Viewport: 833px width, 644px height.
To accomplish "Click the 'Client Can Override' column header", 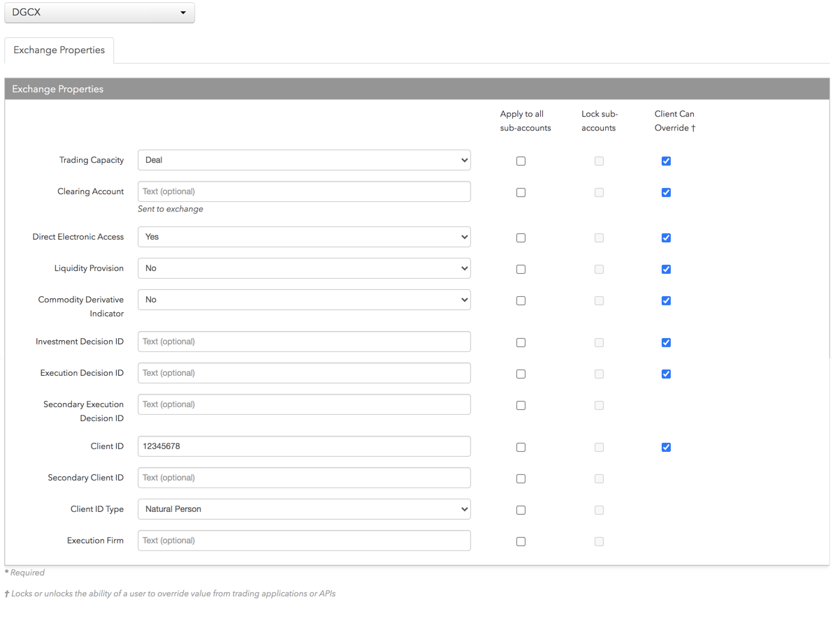I will 674,121.
